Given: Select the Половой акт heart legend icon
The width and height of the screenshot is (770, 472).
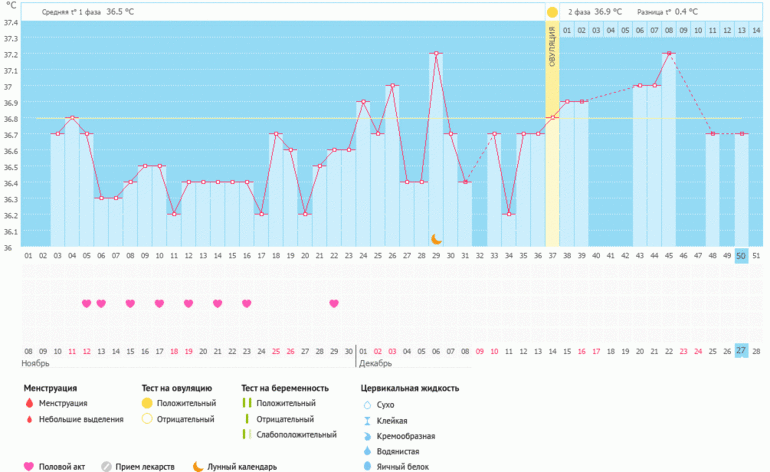Looking at the screenshot, I should click(28, 466).
